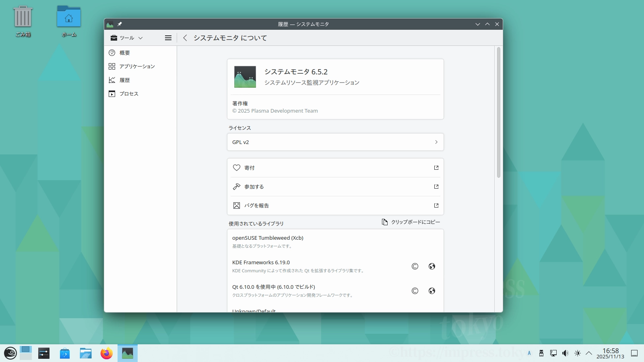Click the 寄付 heart icon
Image resolution: width=644 pixels, height=362 pixels.
tap(237, 168)
